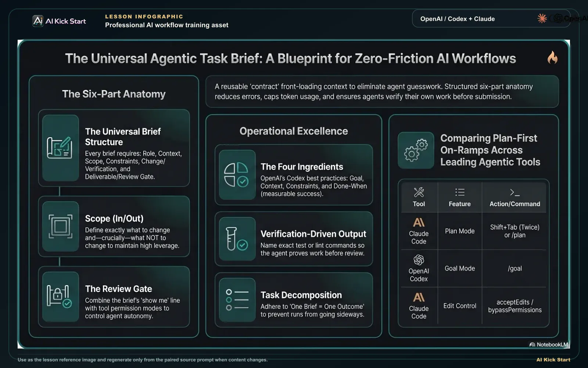Click the Verification-Driven Output test tube icon
The image size is (588, 368).
(237, 239)
